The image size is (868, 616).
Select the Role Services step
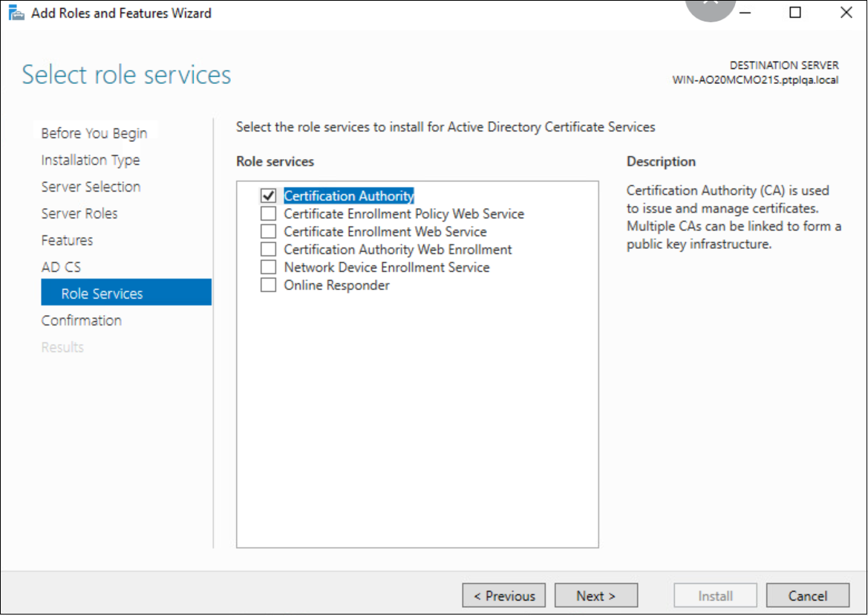(x=126, y=292)
